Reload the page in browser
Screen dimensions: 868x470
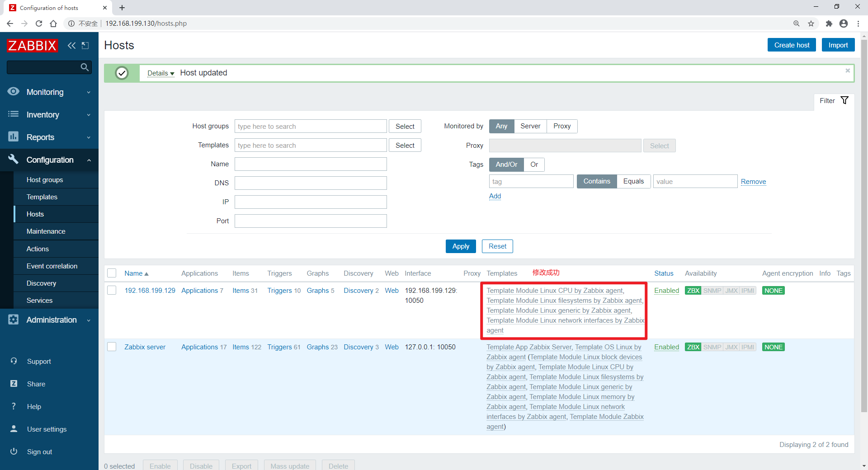point(39,23)
